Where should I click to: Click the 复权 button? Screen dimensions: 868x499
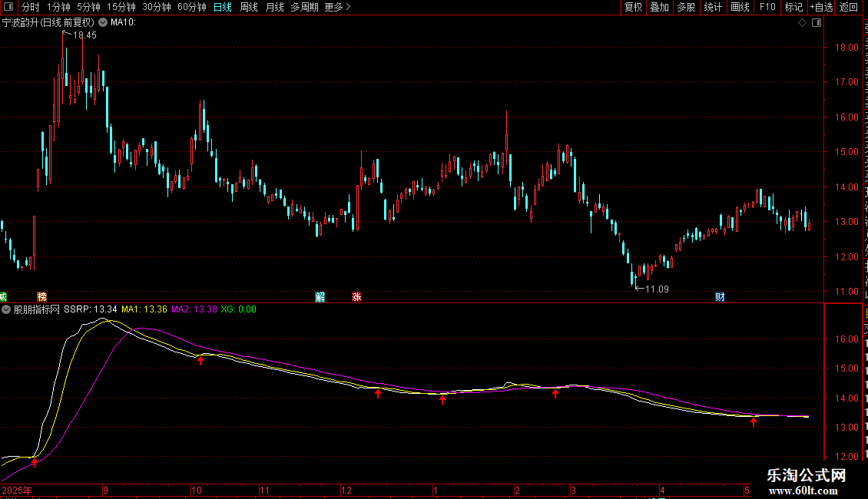[x=633, y=7]
